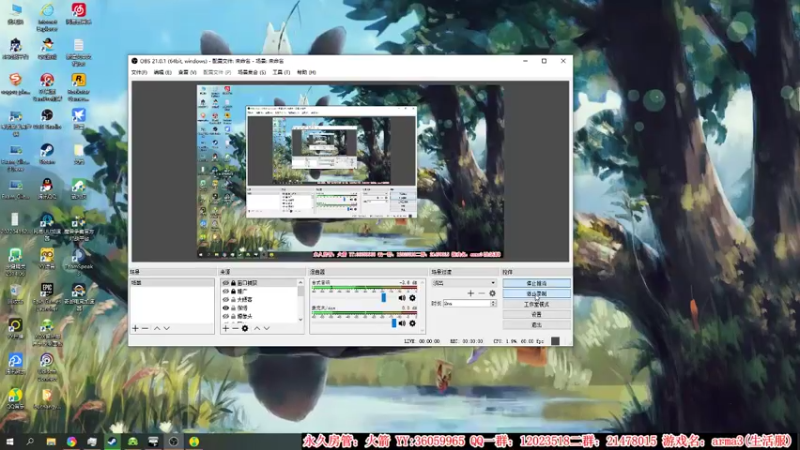Remove selected scene with minus icon
The width and height of the screenshot is (800, 450).
pos(145,328)
